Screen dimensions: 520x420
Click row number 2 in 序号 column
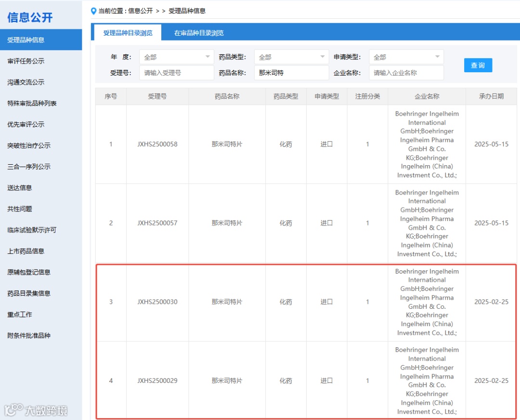111,223
